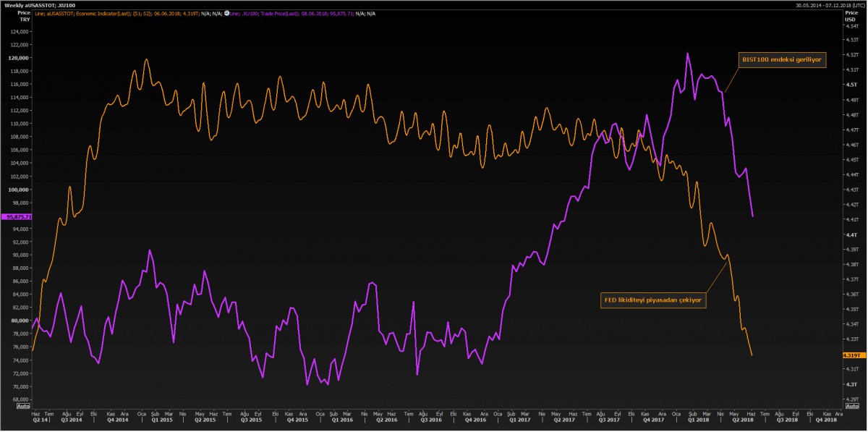Select the 'BIST100 endeksi geriliyor' annotation box
The image size is (868, 432).
[x=781, y=61]
